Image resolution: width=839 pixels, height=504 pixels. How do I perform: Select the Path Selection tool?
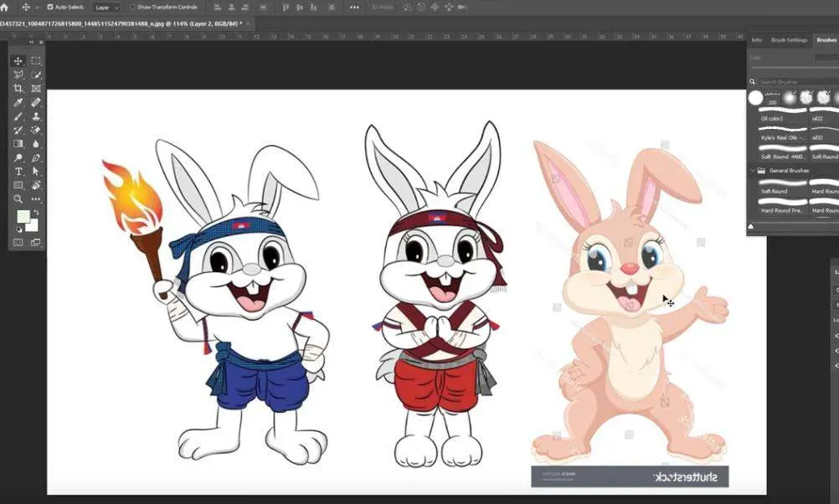(x=36, y=172)
